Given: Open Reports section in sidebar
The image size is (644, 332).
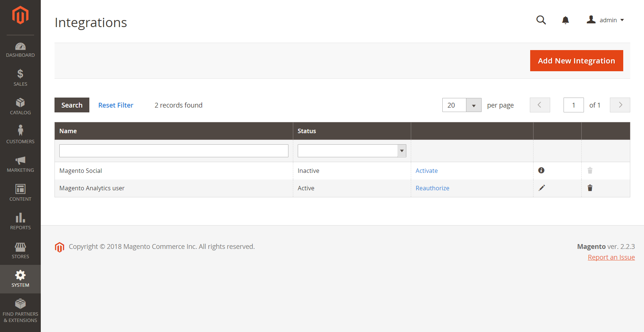Looking at the screenshot, I should pos(20,221).
